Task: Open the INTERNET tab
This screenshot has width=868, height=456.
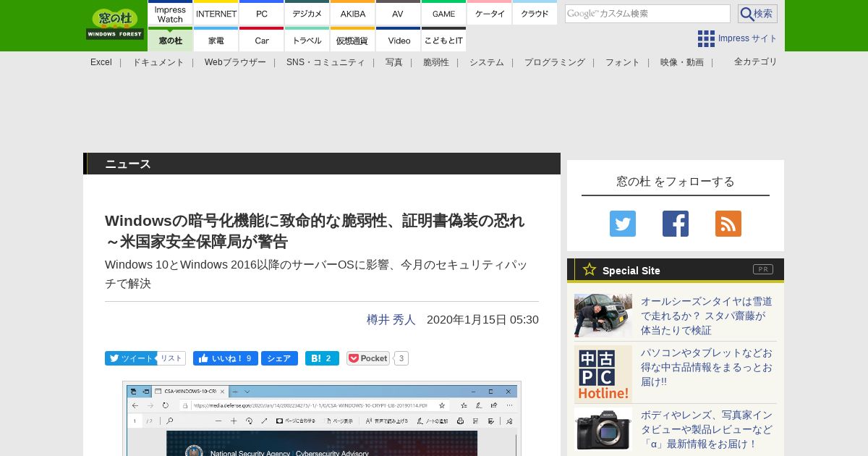Action: point(216,14)
